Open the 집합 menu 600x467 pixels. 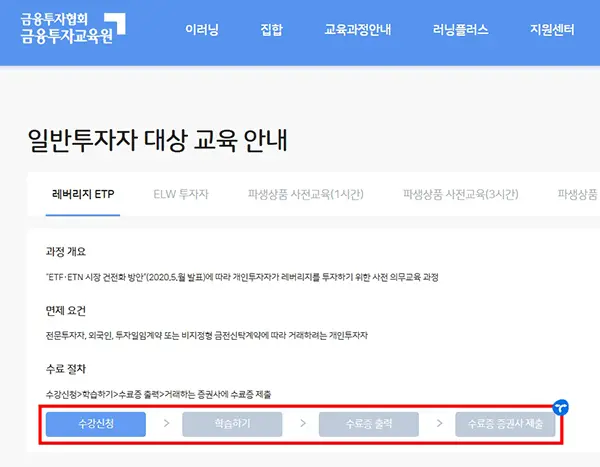coord(271,29)
